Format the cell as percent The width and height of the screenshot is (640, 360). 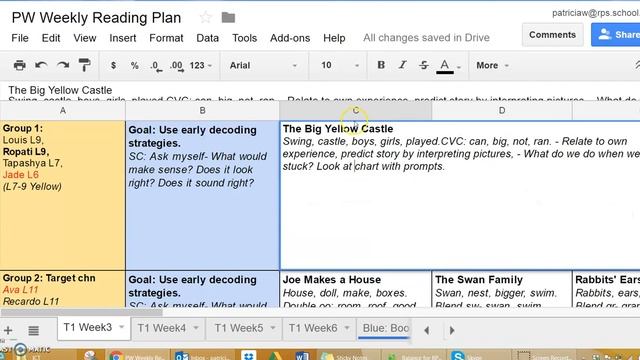(134, 65)
